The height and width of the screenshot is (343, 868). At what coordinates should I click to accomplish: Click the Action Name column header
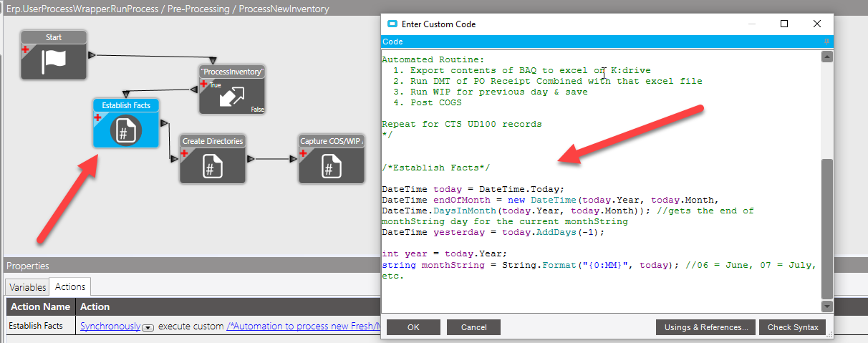[40, 306]
